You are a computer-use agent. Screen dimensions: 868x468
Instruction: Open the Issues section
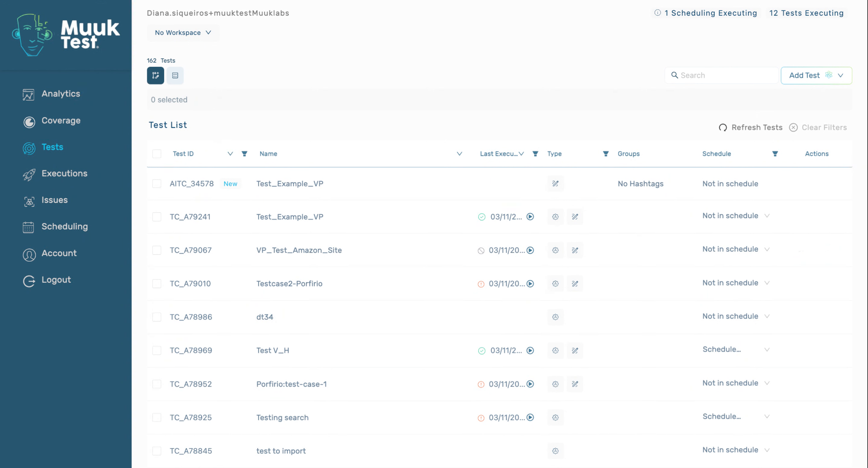(54, 200)
